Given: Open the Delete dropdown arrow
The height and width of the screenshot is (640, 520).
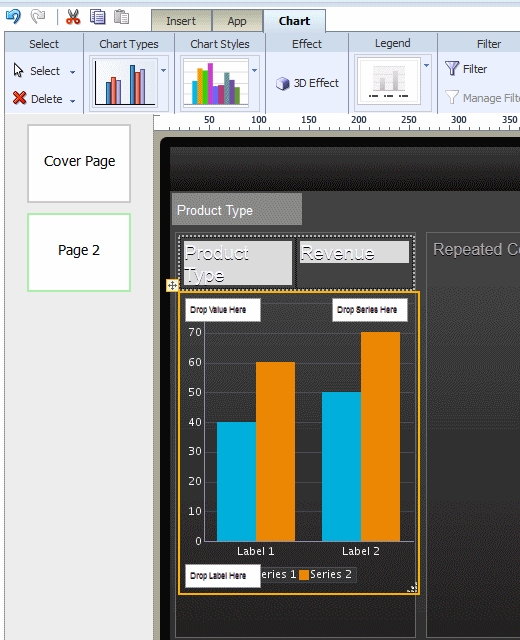Looking at the screenshot, I should (73, 101).
